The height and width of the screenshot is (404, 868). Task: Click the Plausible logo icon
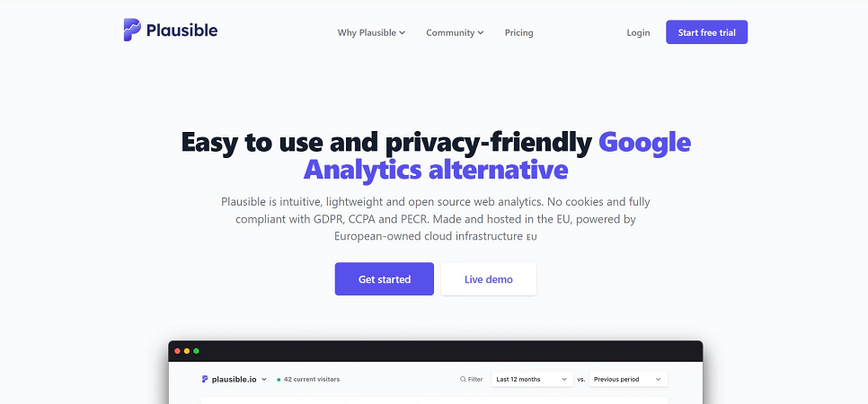click(132, 30)
